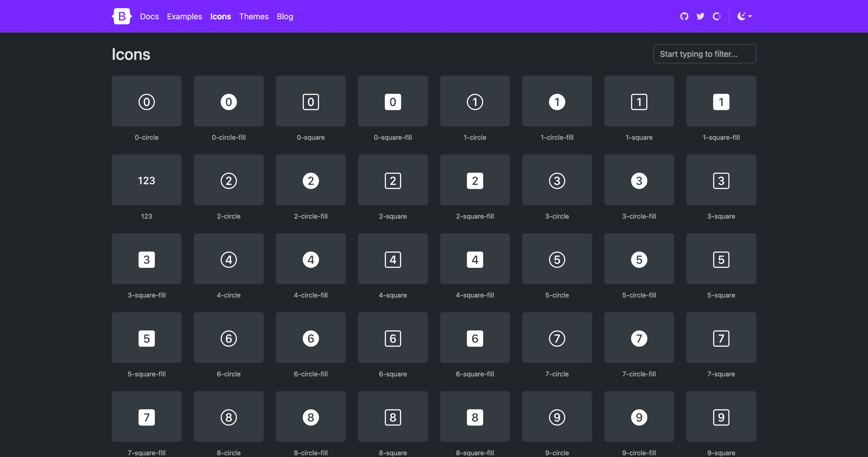Go to the Docs nav item
The image size is (868, 457).
149,16
